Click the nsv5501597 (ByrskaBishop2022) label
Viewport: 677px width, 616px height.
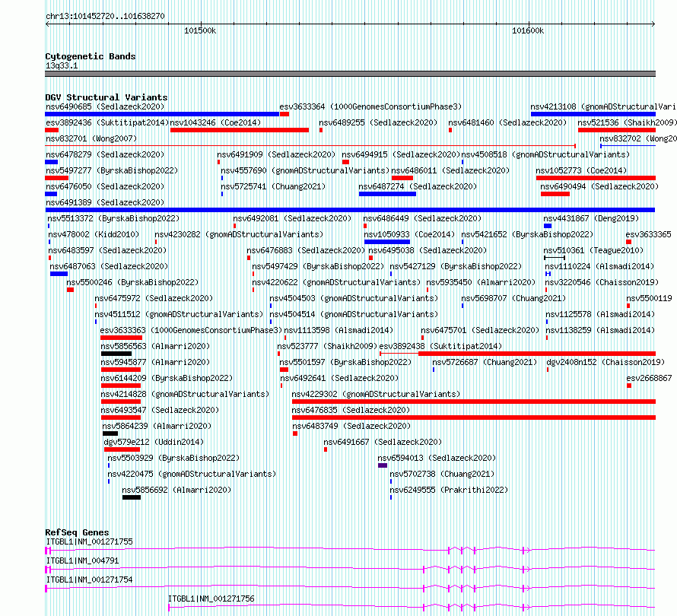tap(345, 362)
